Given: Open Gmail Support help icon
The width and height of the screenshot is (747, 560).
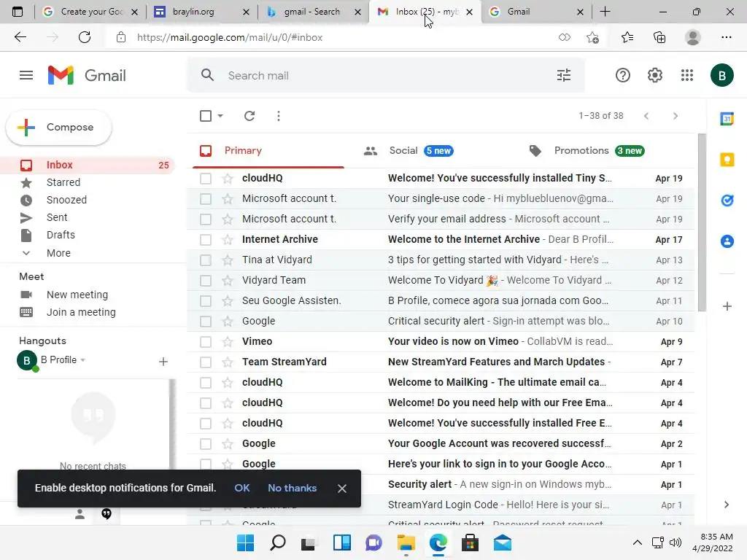Looking at the screenshot, I should coord(623,75).
